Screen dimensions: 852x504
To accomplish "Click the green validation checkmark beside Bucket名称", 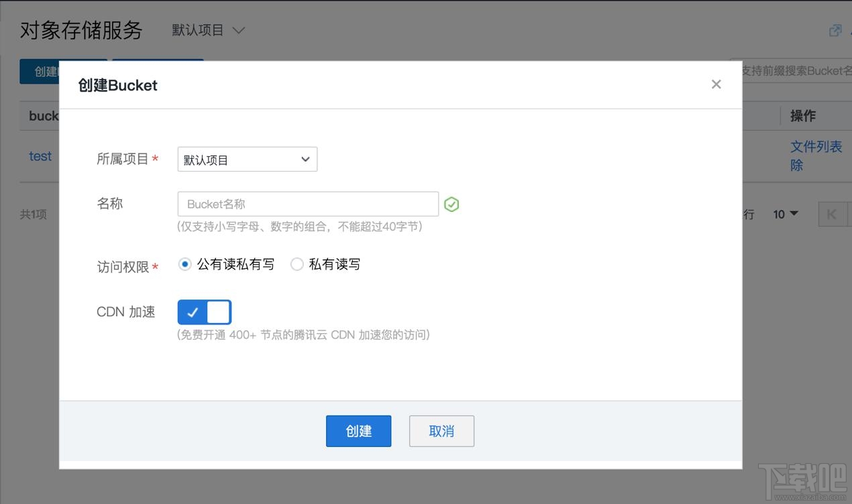I will pos(451,204).
